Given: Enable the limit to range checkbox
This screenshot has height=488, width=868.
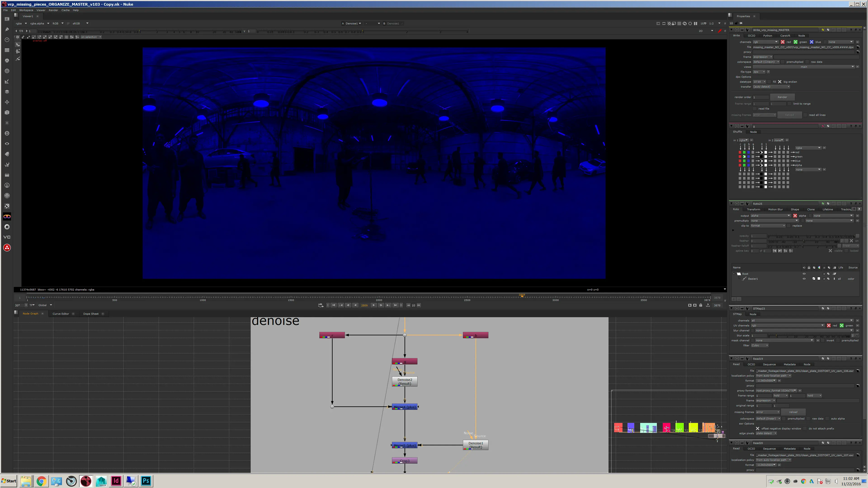Looking at the screenshot, I should click(790, 104).
